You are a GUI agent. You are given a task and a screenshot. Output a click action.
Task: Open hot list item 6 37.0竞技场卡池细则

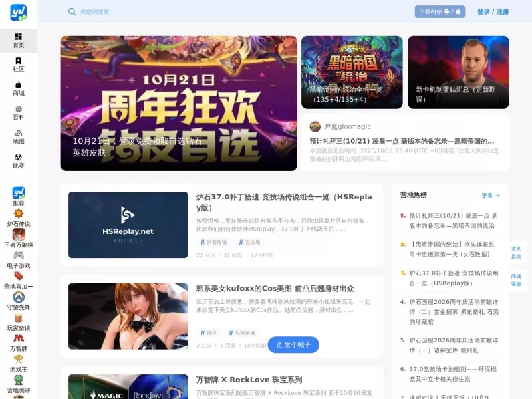[x=453, y=374]
